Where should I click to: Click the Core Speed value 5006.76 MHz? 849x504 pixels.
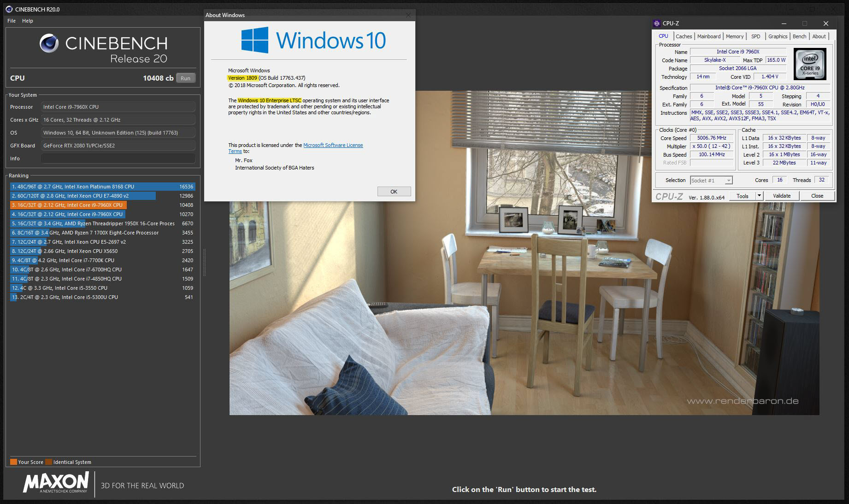pyautogui.click(x=712, y=138)
